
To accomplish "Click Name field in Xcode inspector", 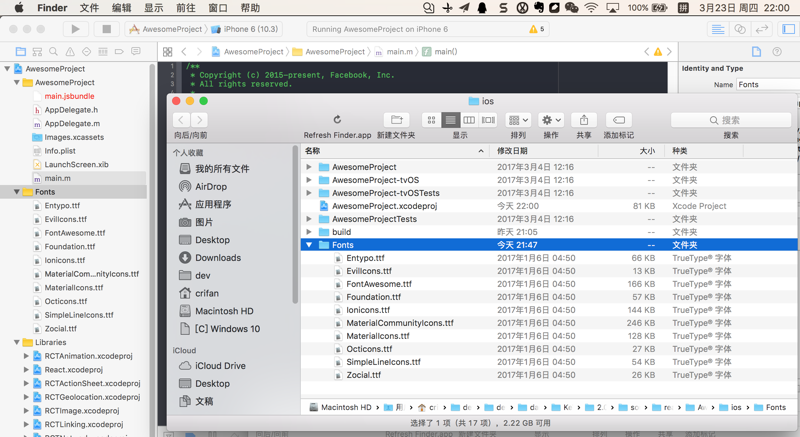I will pyautogui.click(x=767, y=85).
